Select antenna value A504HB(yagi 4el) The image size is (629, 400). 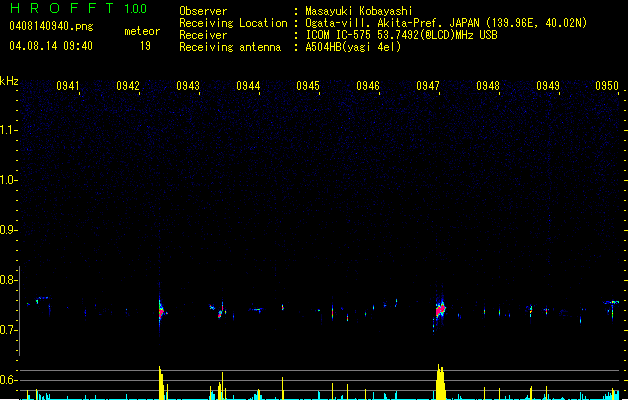[353, 47]
